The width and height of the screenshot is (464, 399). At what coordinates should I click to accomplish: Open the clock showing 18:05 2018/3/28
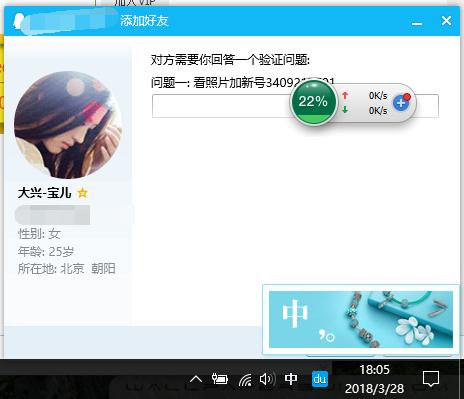374,379
